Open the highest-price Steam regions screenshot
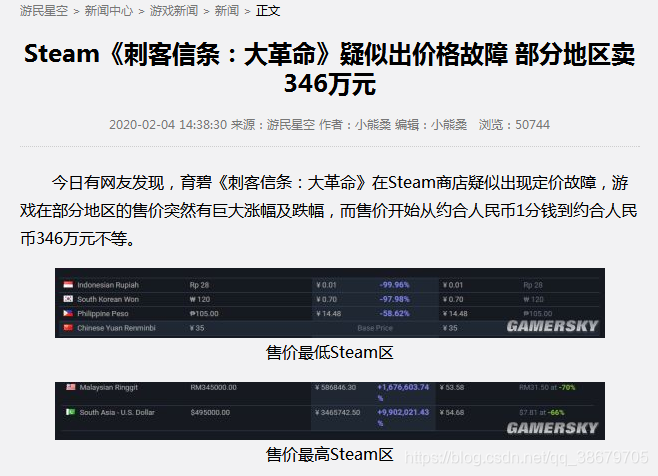Image resolution: width=658 pixels, height=476 pixels. [x=330, y=411]
